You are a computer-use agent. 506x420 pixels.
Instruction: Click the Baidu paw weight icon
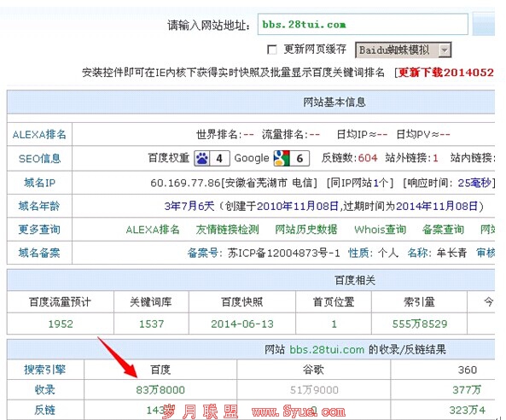click(202, 158)
